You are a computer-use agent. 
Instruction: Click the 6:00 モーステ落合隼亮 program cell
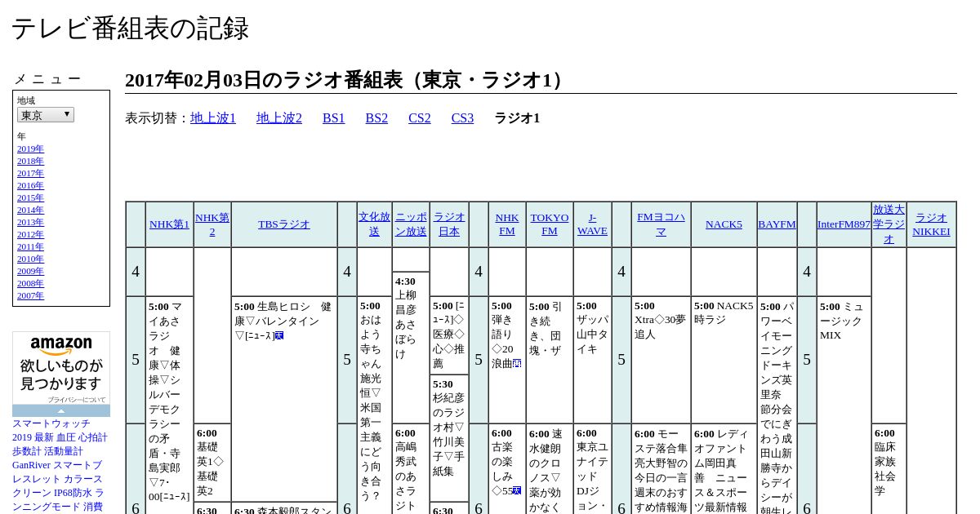click(661, 468)
